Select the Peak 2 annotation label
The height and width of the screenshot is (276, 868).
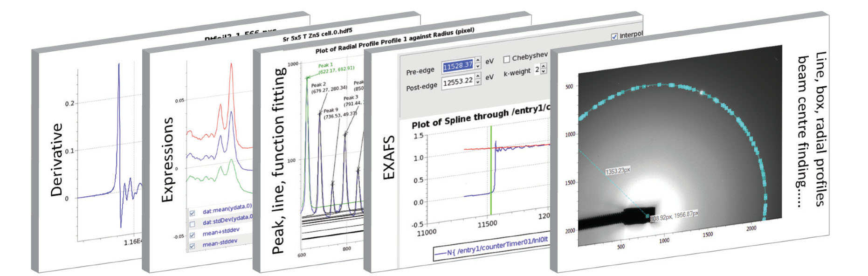coord(329,88)
